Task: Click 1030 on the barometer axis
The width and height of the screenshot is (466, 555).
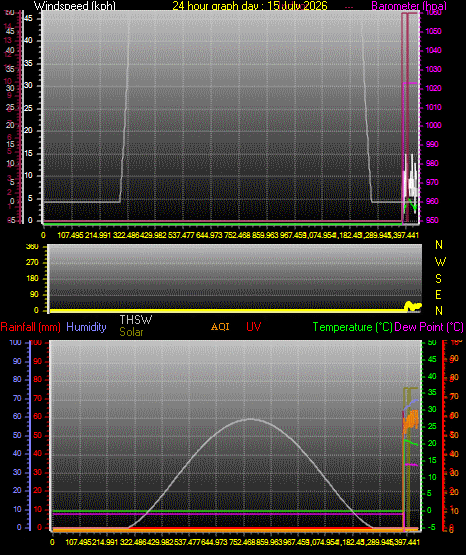Action: tap(433, 69)
